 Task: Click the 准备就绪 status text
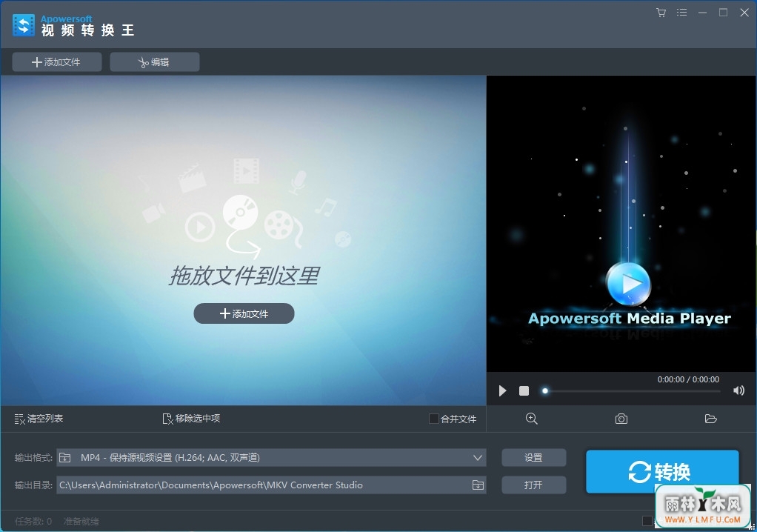pos(81,522)
